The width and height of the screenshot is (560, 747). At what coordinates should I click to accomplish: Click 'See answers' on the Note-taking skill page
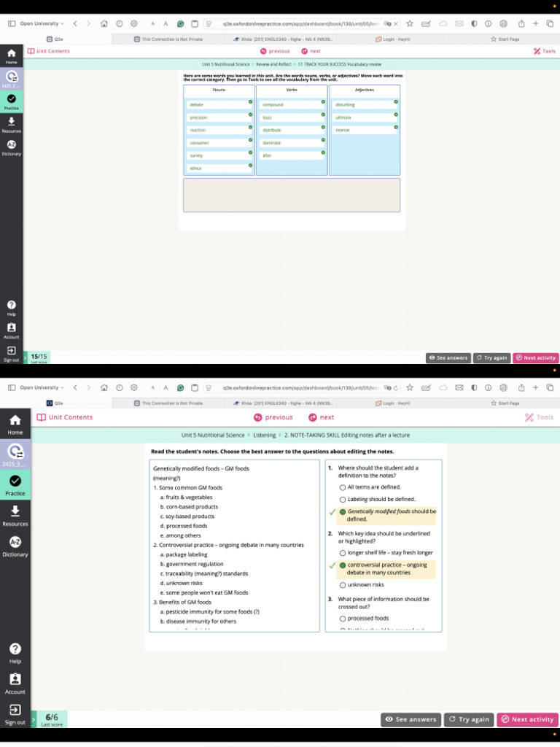pos(411,719)
